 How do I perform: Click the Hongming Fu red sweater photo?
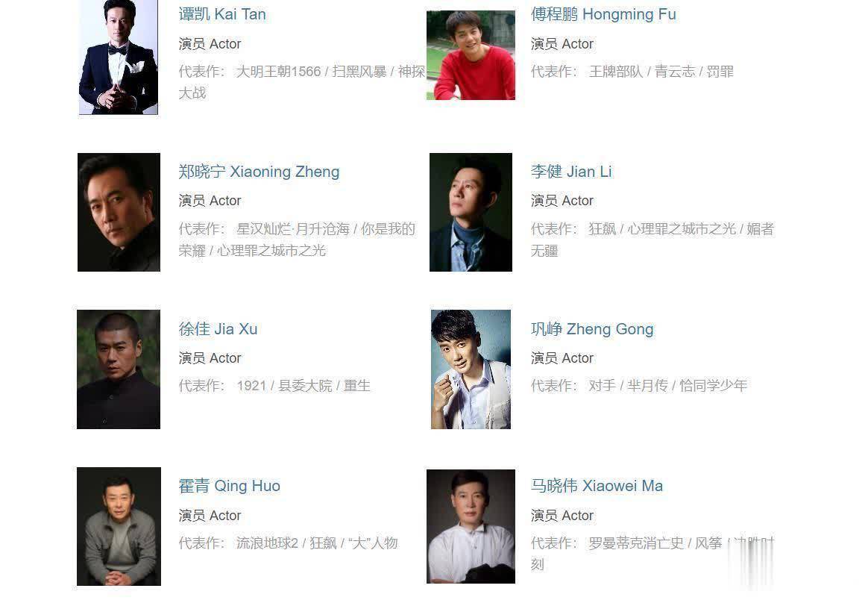(x=471, y=55)
